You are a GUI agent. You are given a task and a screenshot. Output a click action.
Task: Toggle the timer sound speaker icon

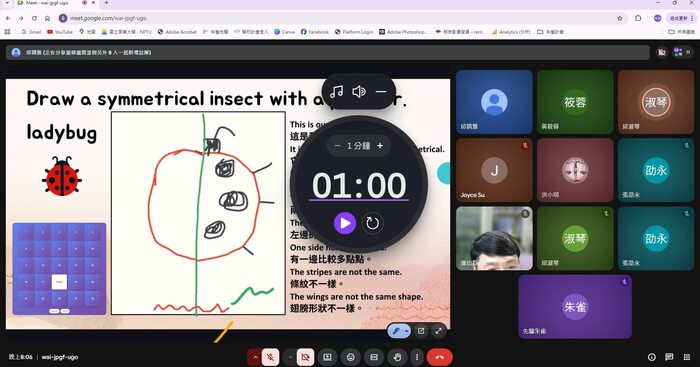[x=358, y=92]
